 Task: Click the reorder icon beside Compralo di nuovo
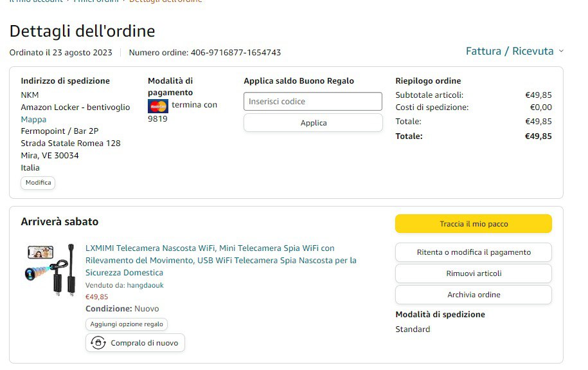(x=98, y=343)
